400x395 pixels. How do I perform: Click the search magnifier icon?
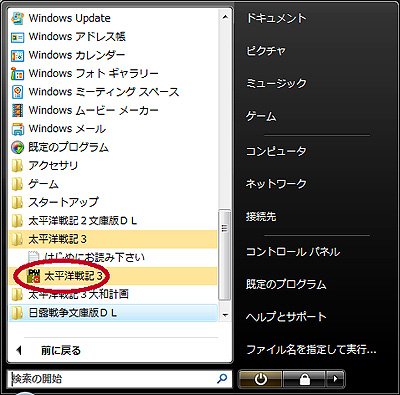[222, 378]
